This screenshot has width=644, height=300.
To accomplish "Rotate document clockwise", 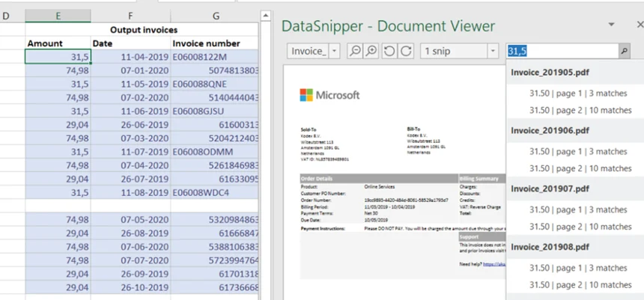I will [405, 51].
